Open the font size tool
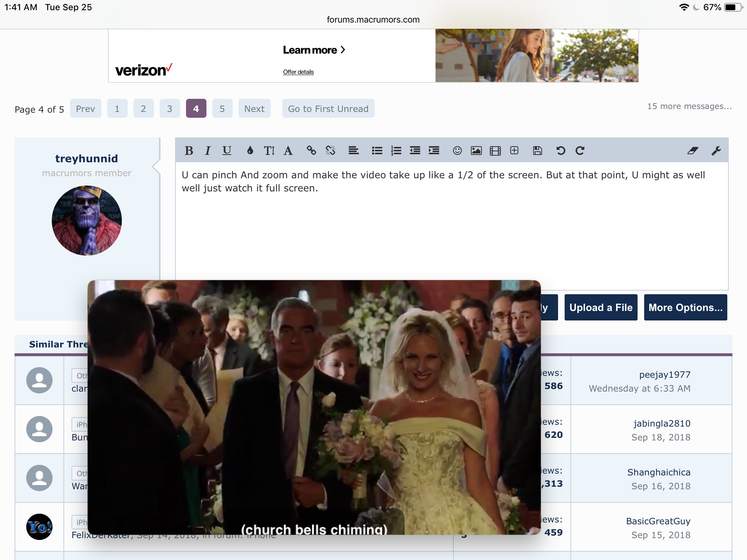This screenshot has width=747, height=560. point(269,151)
